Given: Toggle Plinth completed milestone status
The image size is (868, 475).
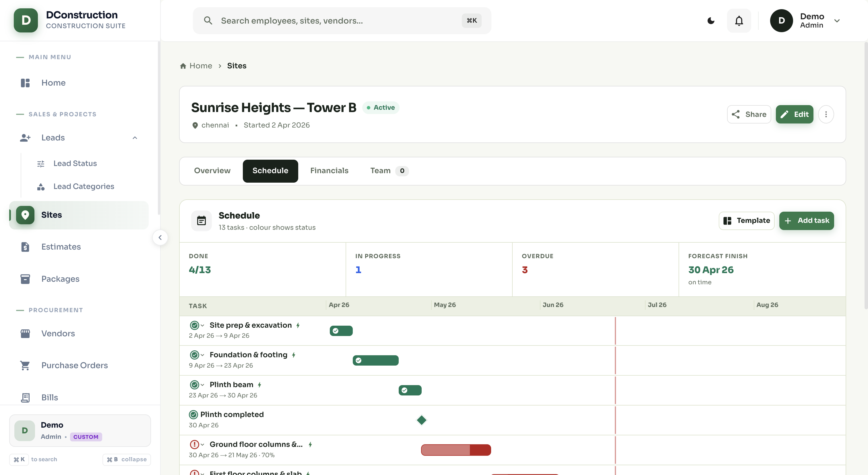Looking at the screenshot, I should point(193,415).
